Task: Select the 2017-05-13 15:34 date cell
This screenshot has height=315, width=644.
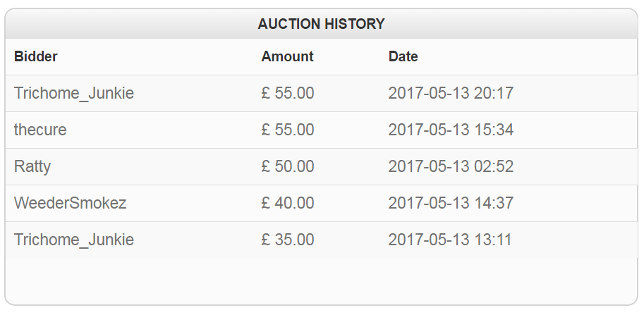Action: 451,130
